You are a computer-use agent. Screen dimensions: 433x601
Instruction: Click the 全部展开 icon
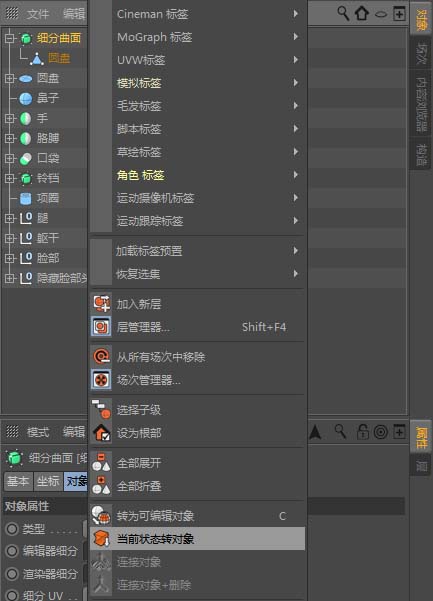101,463
